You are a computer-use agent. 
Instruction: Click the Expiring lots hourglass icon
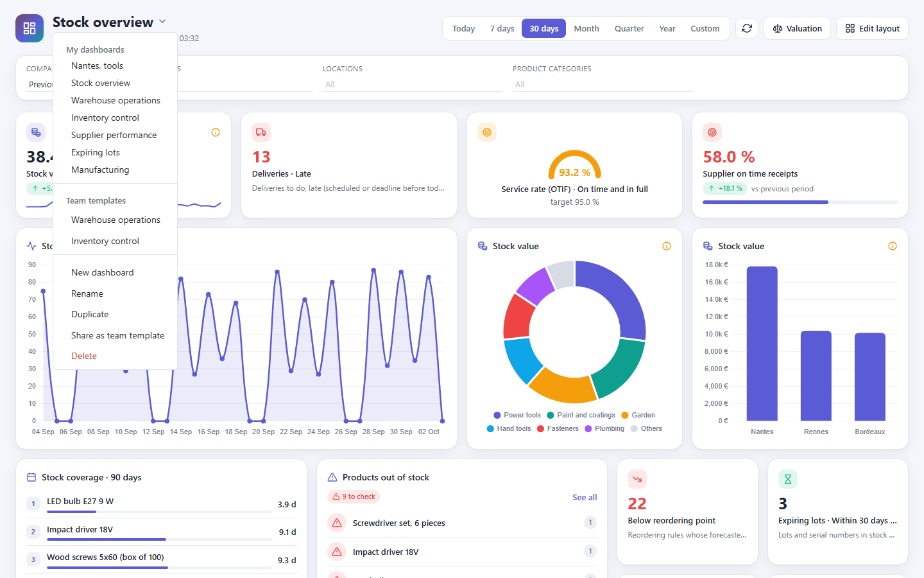[x=788, y=479]
